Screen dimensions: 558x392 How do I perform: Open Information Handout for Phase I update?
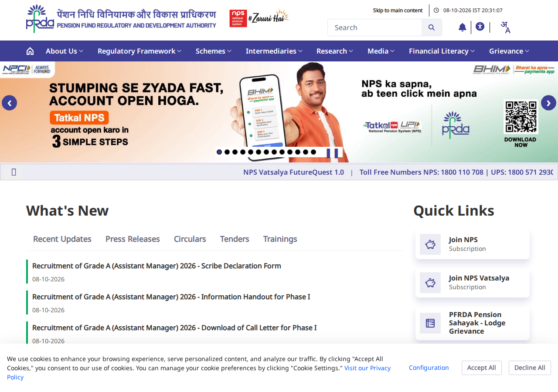coord(171,297)
